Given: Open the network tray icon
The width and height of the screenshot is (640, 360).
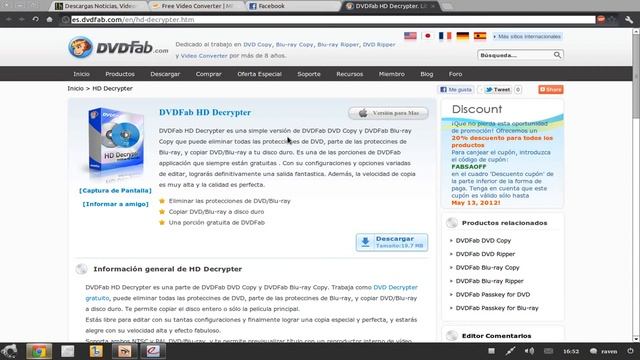Looking at the screenshot, I should [x=510, y=351].
